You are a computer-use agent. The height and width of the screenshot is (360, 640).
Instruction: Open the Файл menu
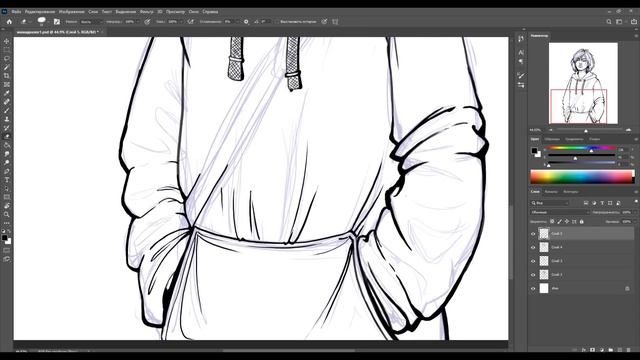point(16,12)
